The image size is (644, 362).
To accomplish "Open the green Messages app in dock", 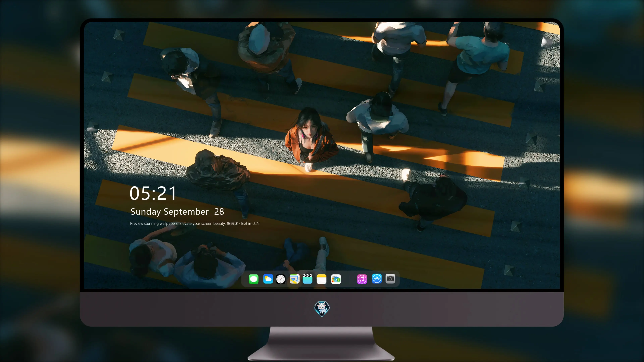I will point(254,279).
